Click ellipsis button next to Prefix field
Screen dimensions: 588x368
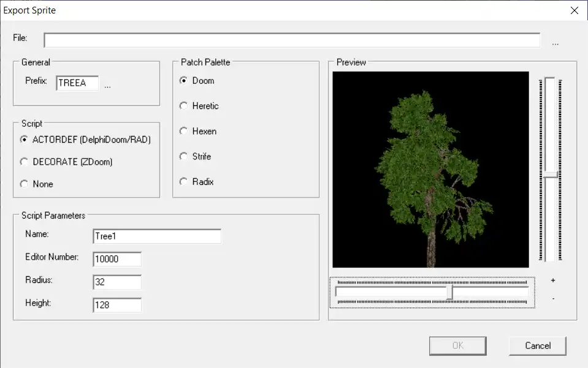click(108, 86)
